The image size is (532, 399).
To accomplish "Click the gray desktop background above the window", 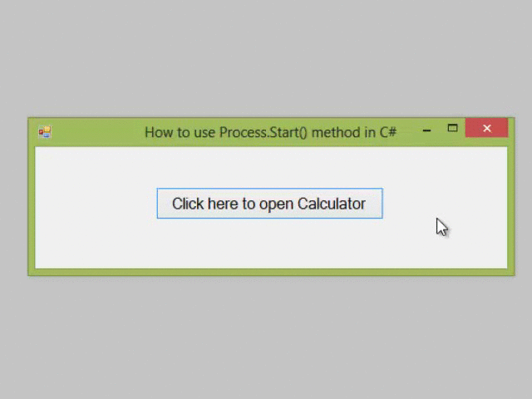I will click(x=266, y=58).
